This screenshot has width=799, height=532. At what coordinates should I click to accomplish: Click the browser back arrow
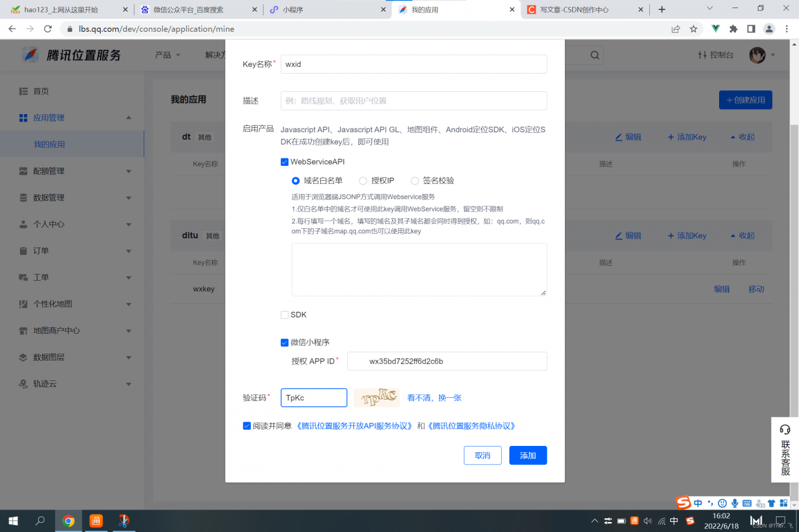click(x=12, y=29)
